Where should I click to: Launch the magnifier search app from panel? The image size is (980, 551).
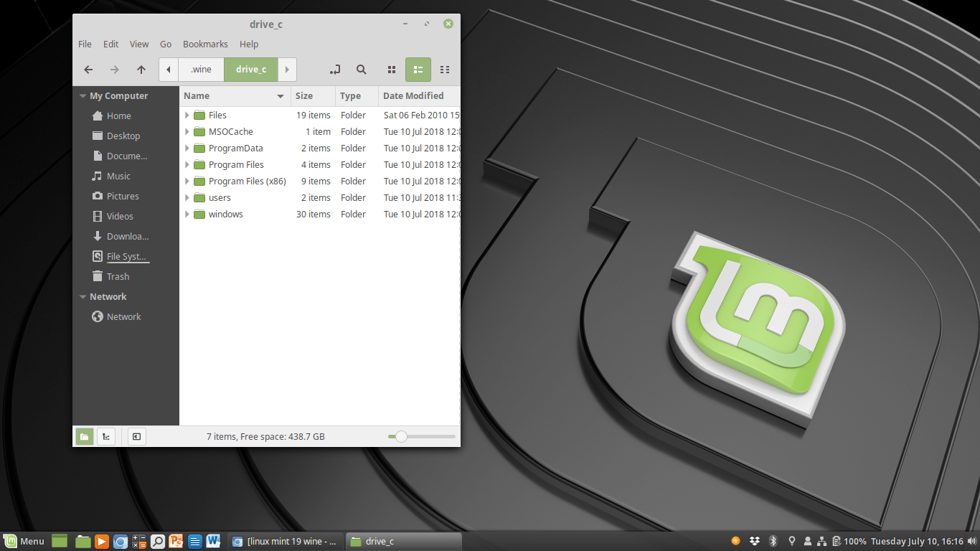[x=158, y=541]
